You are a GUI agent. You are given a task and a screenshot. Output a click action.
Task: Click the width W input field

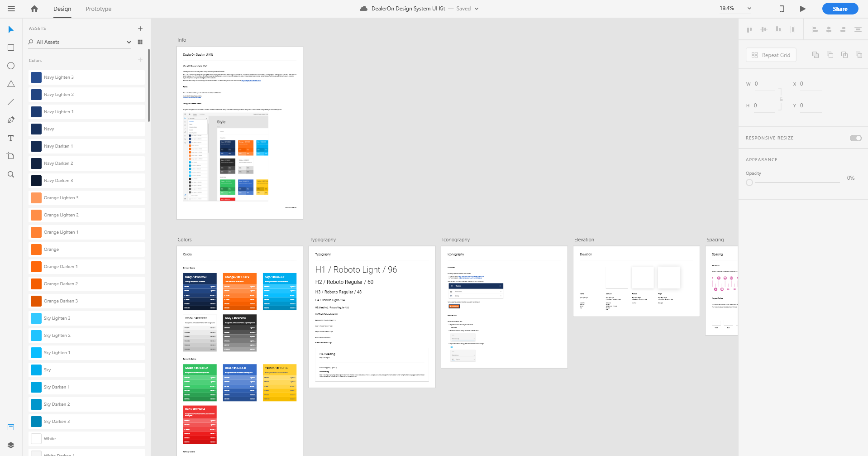[765, 84]
